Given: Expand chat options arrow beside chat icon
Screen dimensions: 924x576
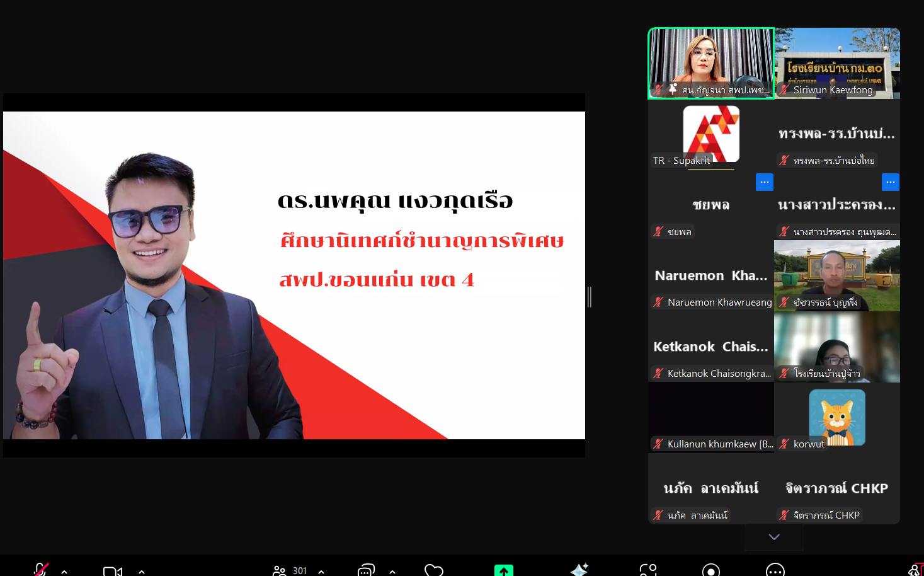Looking at the screenshot, I should (x=392, y=572).
